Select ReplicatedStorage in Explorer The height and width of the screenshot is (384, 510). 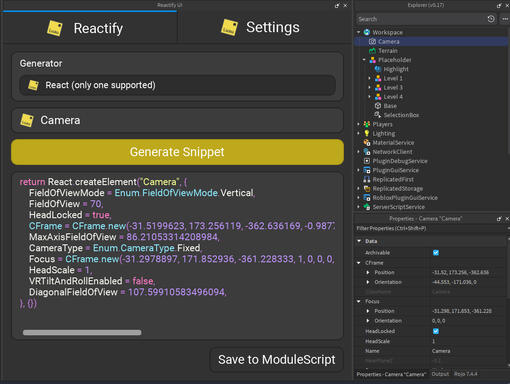click(431, 188)
